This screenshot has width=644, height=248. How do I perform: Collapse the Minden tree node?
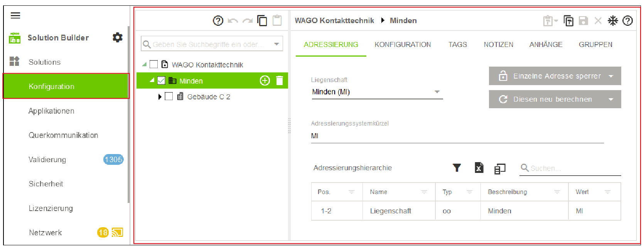(x=152, y=80)
